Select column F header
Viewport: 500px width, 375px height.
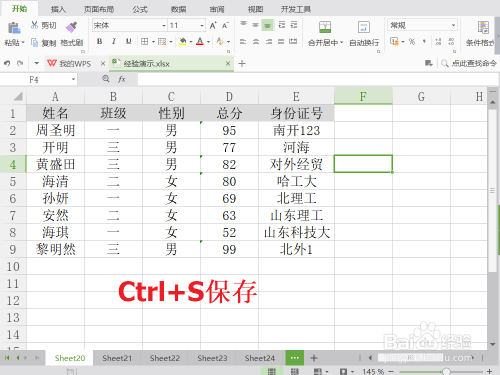click(363, 96)
